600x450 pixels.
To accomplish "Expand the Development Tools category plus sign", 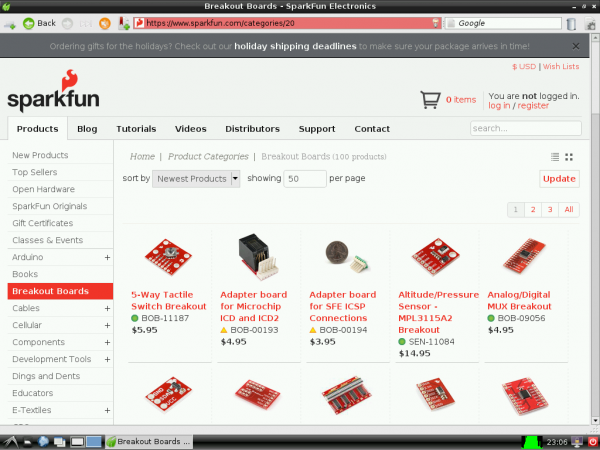I will [x=108, y=359].
